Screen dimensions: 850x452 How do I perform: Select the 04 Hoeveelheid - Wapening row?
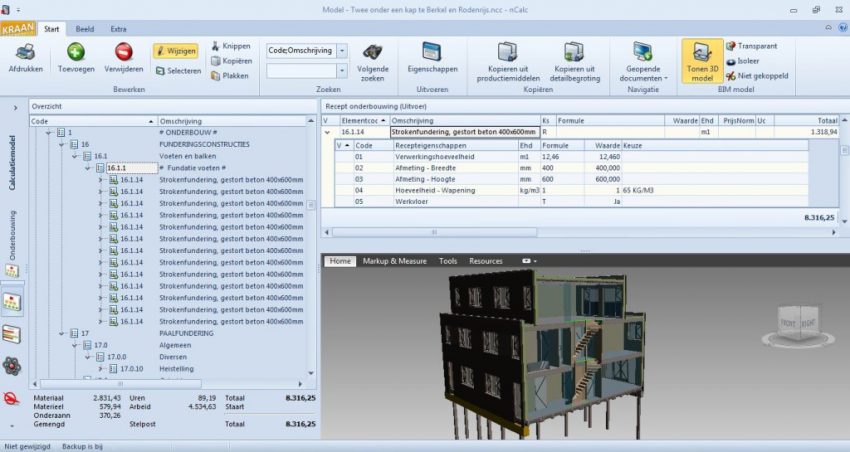(x=571, y=190)
